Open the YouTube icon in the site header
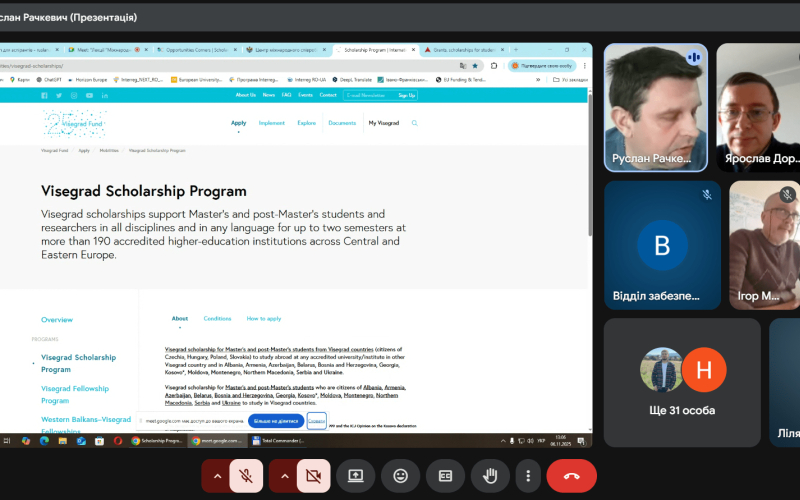This screenshot has width=800, height=500. [x=89, y=95]
